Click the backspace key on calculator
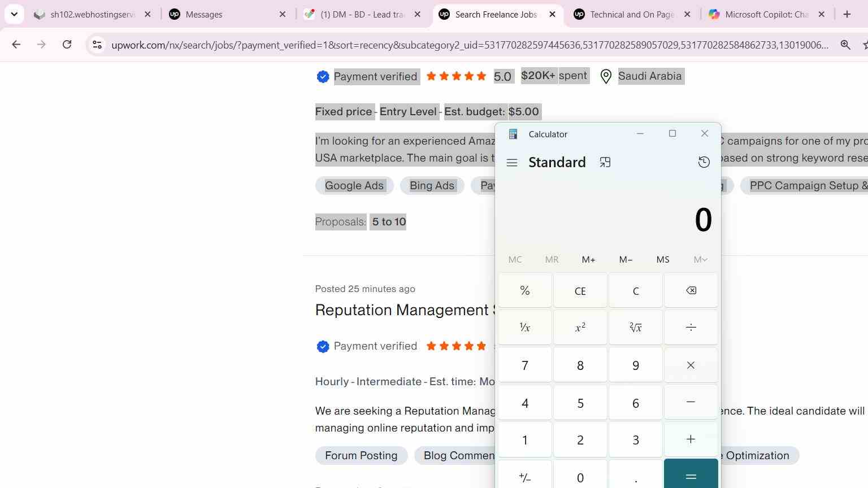This screenshot has height=488, width=868. [x=691, y=291]
